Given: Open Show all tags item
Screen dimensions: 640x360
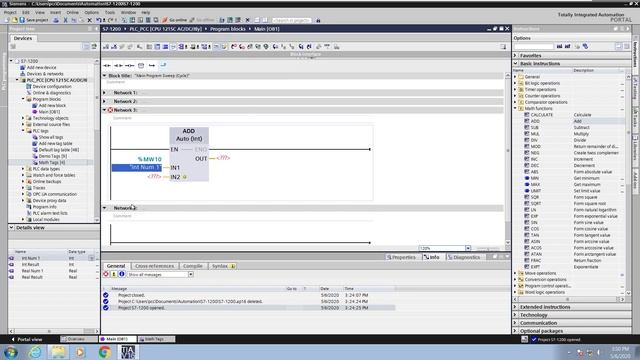Looking at the screenshot, I should pyautogui.click(x=51, y=138).
